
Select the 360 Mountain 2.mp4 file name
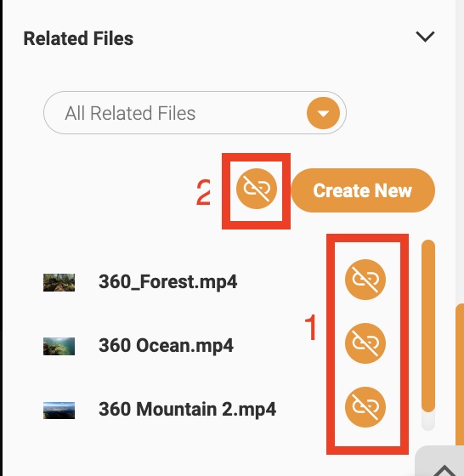click(x=187, y=409)
